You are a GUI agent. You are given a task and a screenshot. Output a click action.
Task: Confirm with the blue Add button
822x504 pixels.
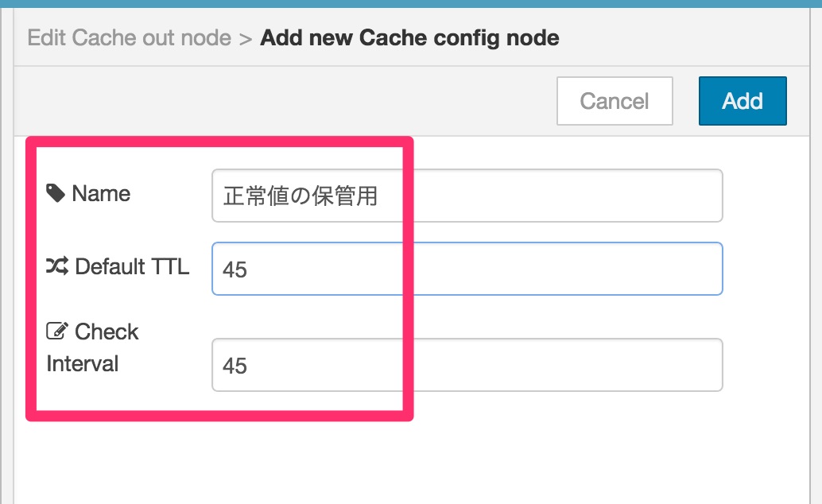coord(743,101)
